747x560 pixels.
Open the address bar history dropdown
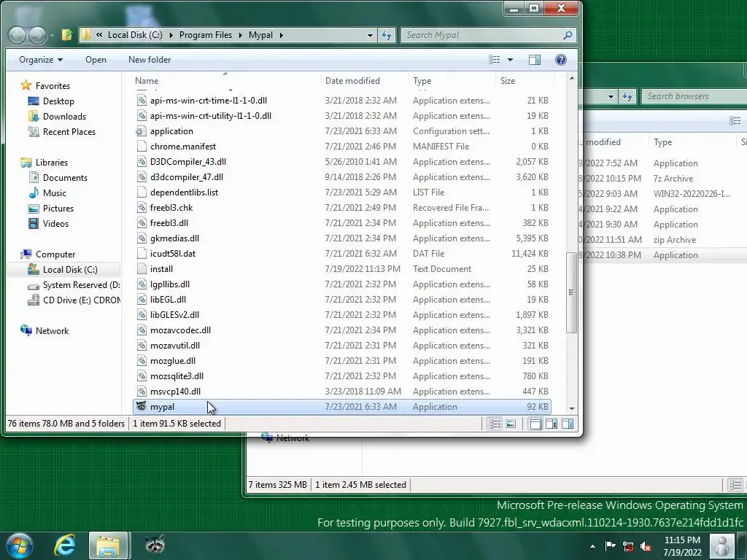370,35
